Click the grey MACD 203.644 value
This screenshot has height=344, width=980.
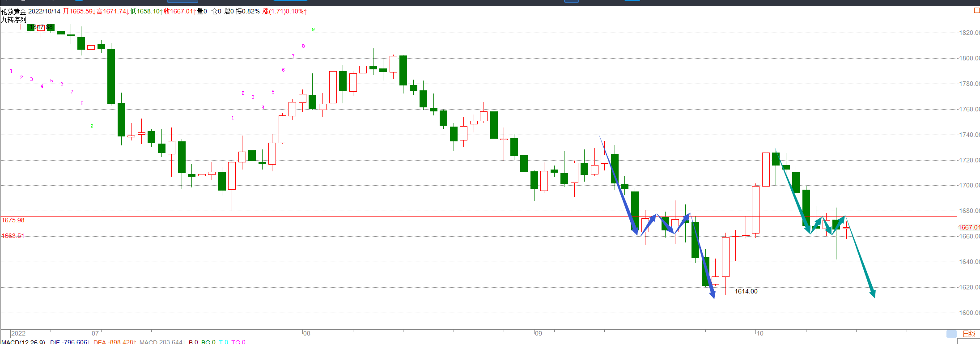(161, 342)
